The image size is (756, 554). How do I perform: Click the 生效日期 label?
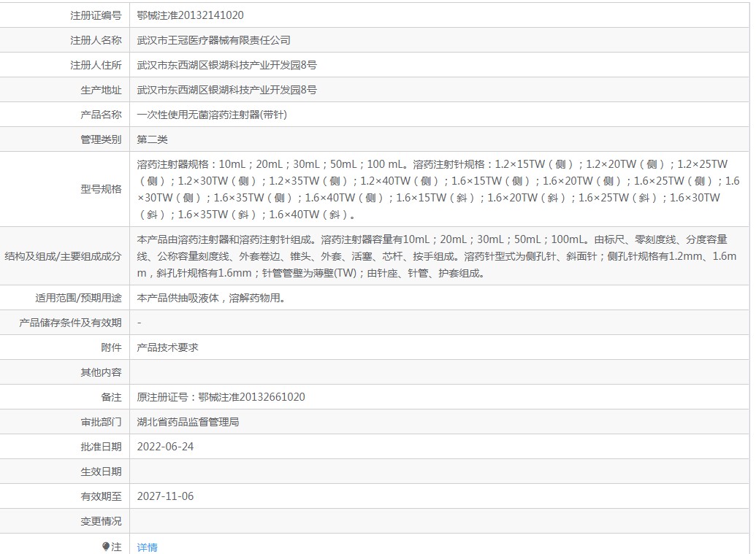[x=102, y=472]
